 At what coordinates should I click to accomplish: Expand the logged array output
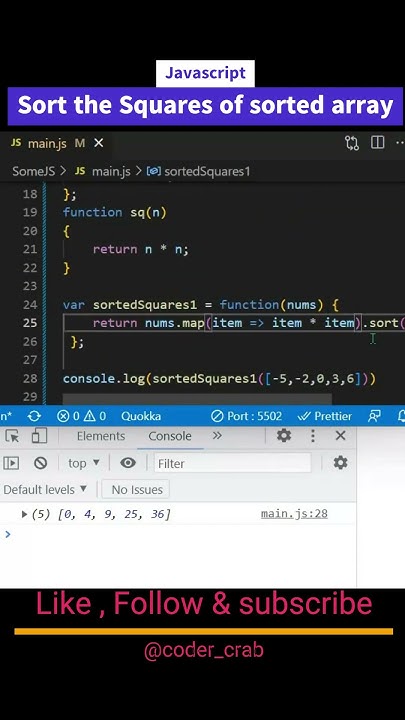(24, 514)
